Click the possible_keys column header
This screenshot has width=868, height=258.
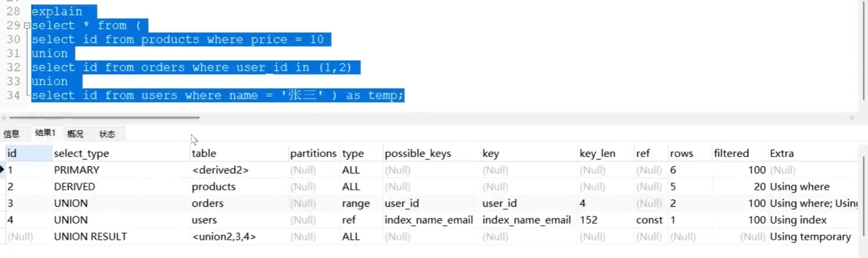[418, 153]
